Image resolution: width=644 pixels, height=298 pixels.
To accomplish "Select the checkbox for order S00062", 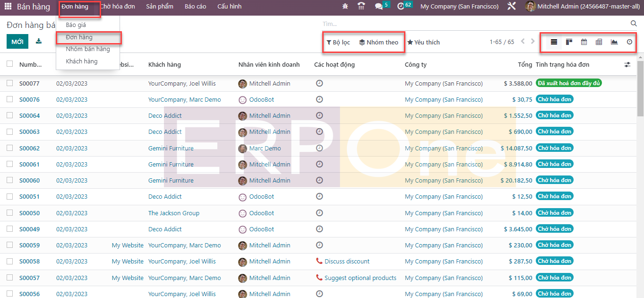I will (x=10, y=148).
